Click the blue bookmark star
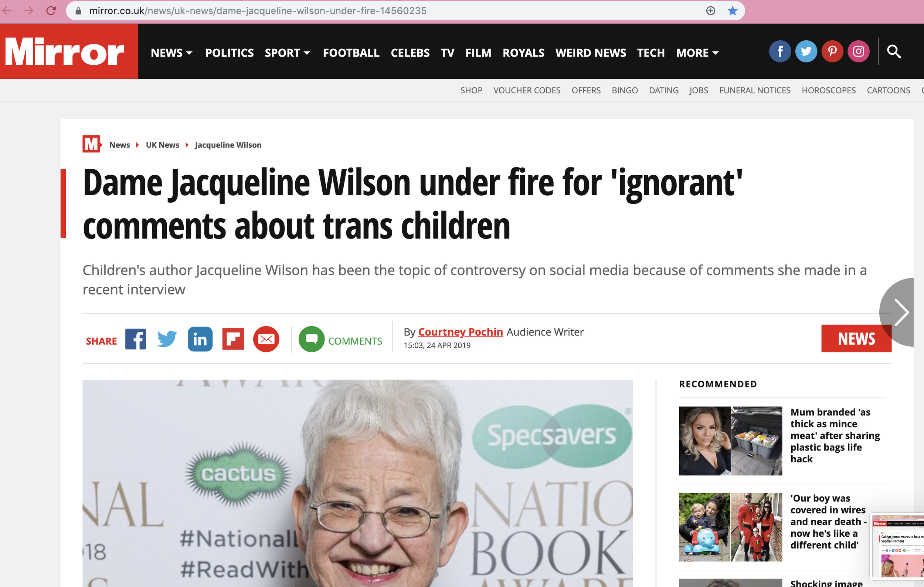The width and height of the screenshot is (924, 587). pos(733,11)
